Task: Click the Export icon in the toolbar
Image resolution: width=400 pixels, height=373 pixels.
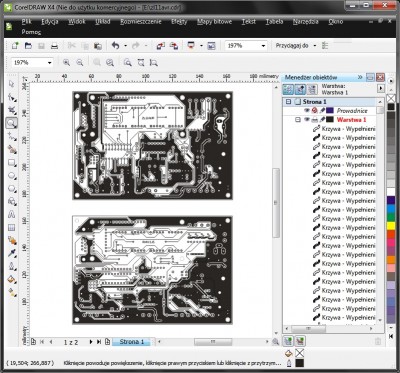Action: tap(174, 46)
